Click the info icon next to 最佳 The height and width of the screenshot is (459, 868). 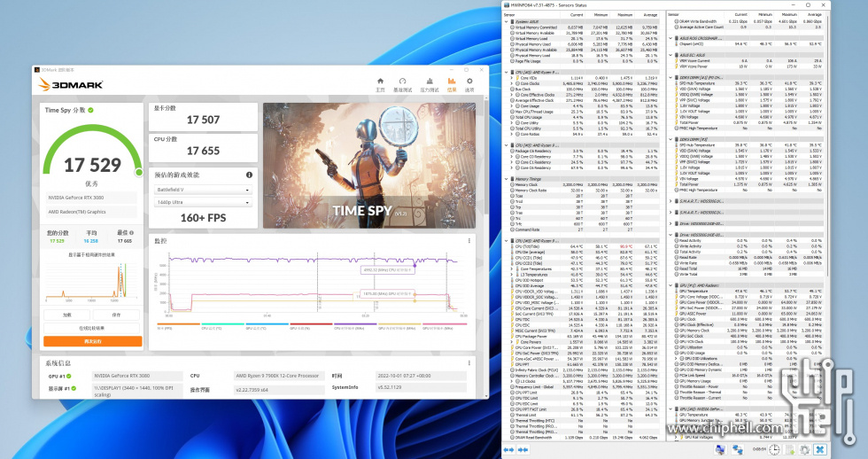(131, 232)
